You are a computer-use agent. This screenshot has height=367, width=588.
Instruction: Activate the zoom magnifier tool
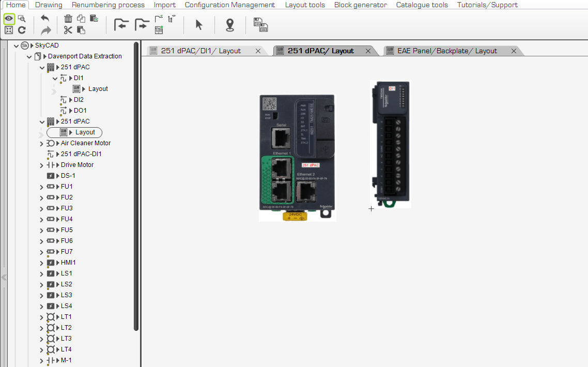22,18
